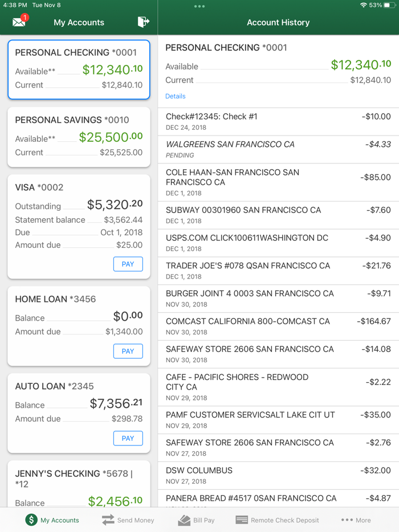The height and width of the screenshot is (532, 399).
Task: Switch to the My Accounts tab
Action: click(52, 519)
